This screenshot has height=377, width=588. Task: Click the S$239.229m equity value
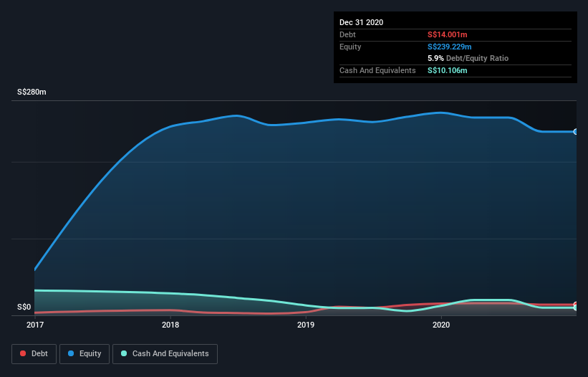pyautogui.click(x=450, y=47)
